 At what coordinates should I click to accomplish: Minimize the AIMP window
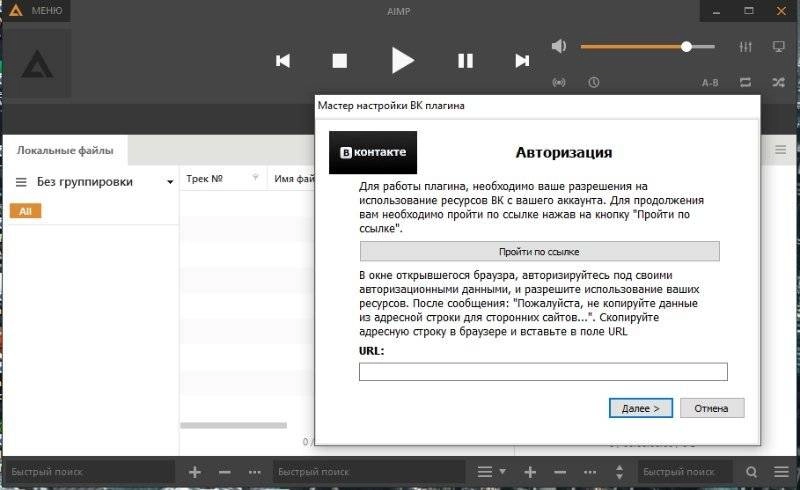pyautogui.click(x=716, y=11)
